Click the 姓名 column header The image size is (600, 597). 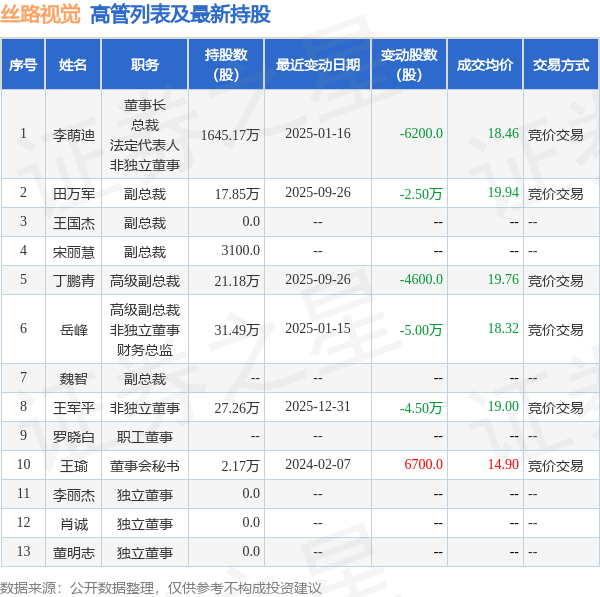(x=73, y=65)
